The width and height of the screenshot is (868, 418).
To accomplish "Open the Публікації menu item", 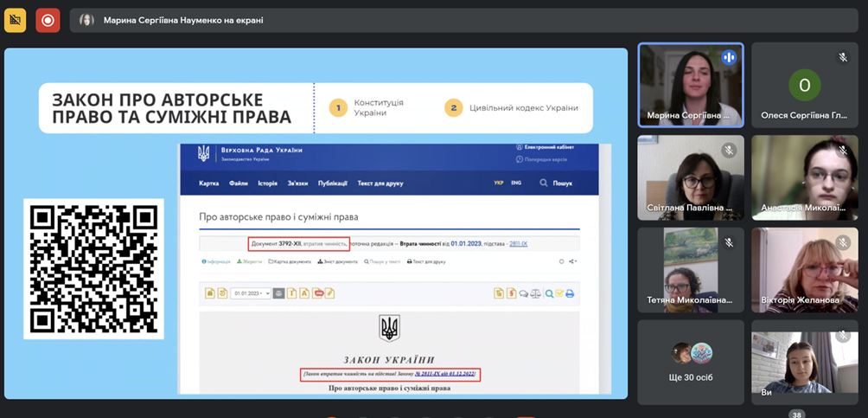I will point(332,183).
